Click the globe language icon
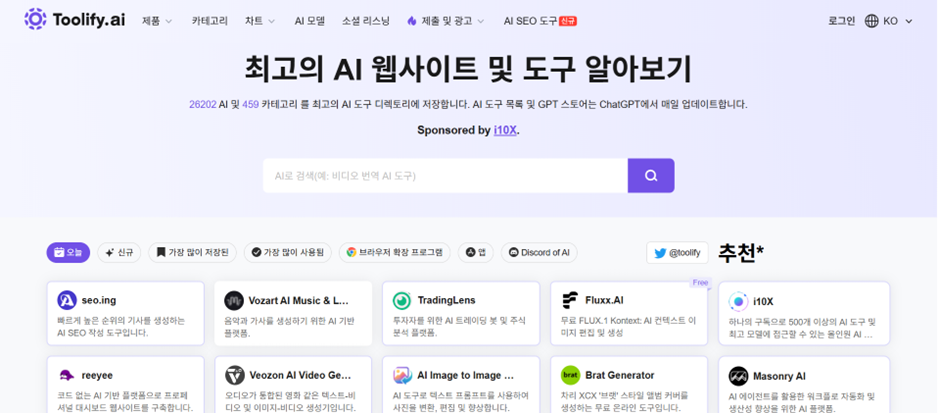This screenshot has height=413, width=940. point(871,21)
